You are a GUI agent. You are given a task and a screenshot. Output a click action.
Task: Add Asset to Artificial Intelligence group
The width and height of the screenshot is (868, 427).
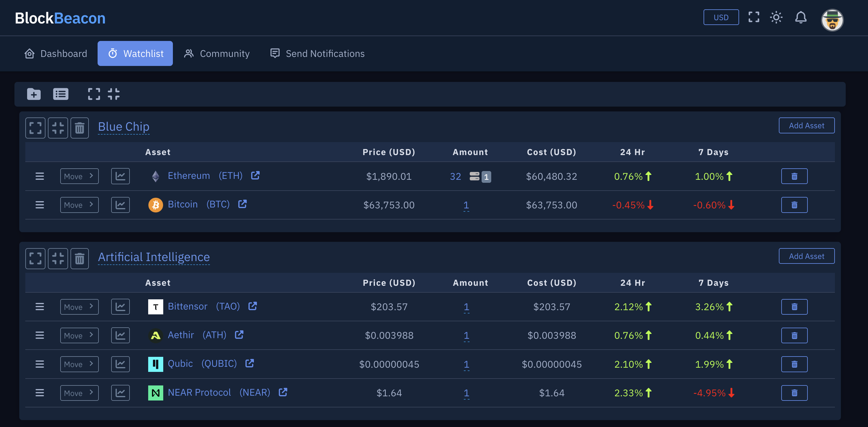coord(806,256)
